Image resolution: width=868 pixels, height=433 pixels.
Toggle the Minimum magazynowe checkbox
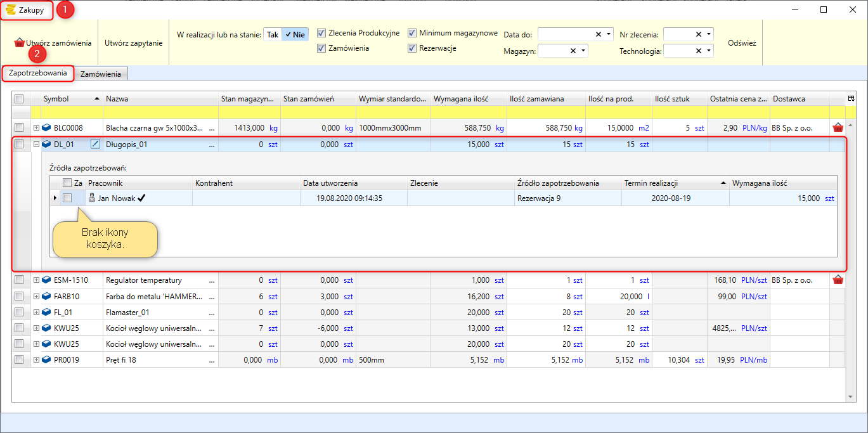click(412, 33)
